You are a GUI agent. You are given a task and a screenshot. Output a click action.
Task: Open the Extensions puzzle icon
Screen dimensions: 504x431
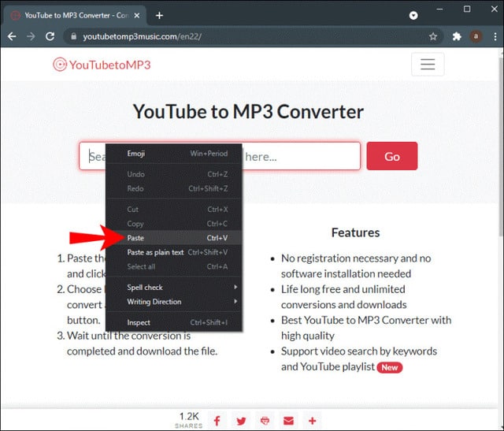457,37
